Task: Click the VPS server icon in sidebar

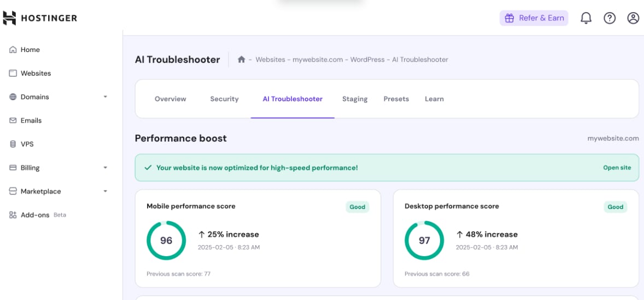Action: pos(13,144)
